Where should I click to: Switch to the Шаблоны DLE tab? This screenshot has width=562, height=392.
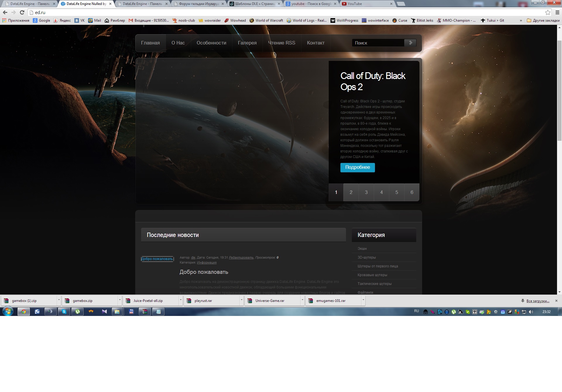[x=255, y=4]
